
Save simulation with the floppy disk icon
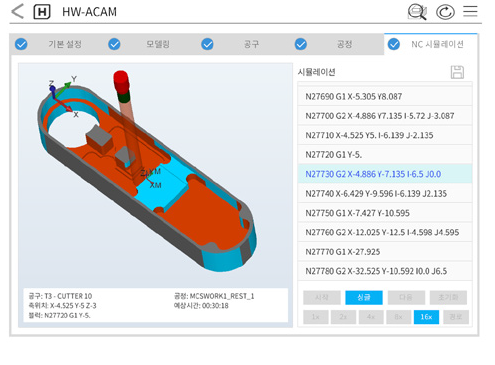click(457, 72)
